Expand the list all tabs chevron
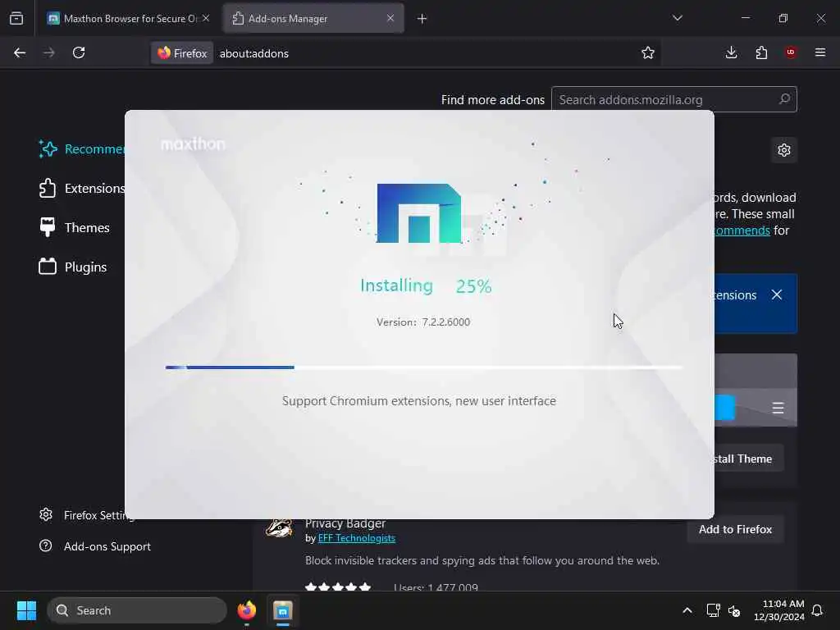The height and width of the screenshot is (630, 840). [x=678, y=18]
